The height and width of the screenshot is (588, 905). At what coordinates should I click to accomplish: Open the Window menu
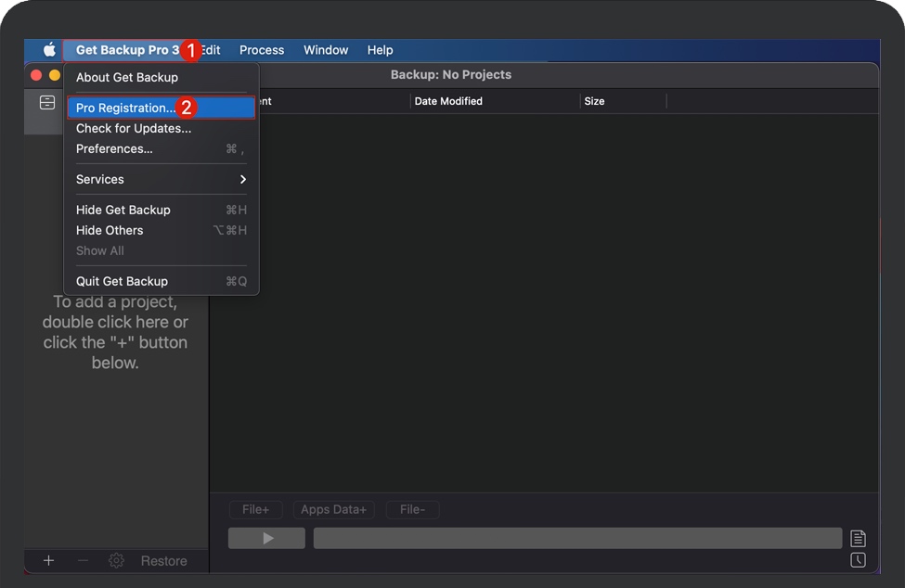point(326,50)
